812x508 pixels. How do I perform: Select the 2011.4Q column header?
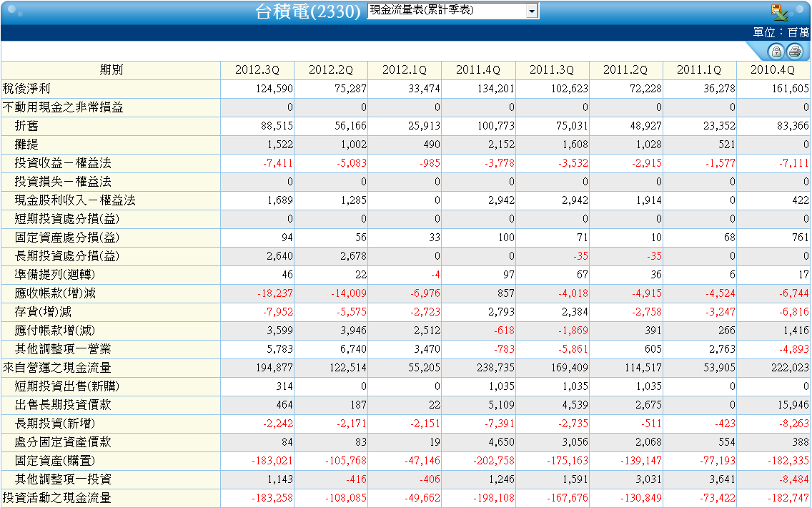tap(478, 70)
